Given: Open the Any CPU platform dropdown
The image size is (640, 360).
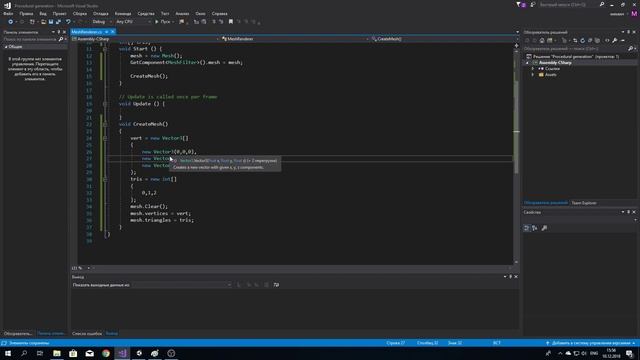Looking at the screenshot, I should coord(133,22).
